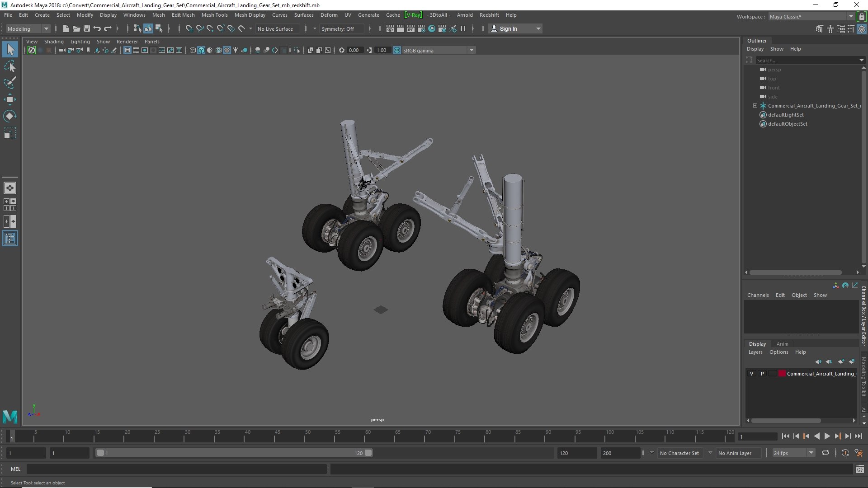This screenshot has height=488, width=868.
Task: Click the Save Scene icon
Action: pyautogui.click(x=87, y=28)
